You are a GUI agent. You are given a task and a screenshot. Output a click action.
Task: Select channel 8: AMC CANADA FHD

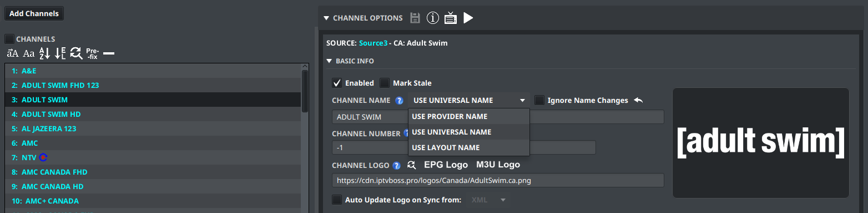(x=153, y=172)
